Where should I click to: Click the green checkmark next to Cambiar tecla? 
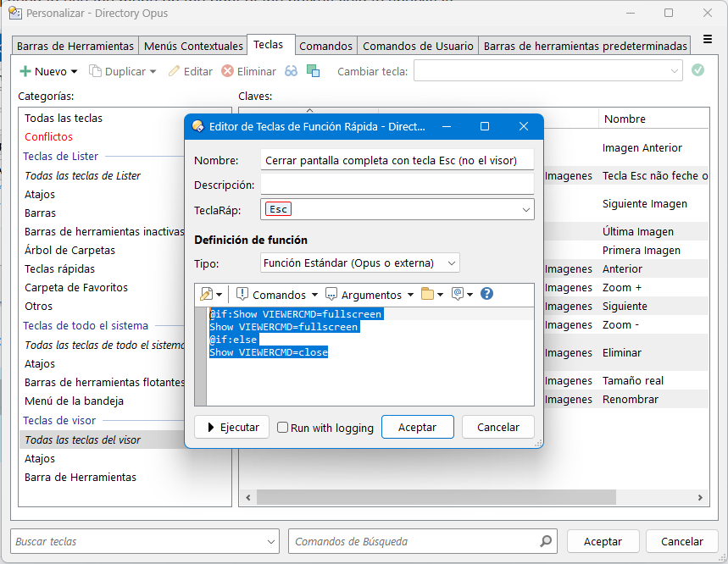[697, 70]
